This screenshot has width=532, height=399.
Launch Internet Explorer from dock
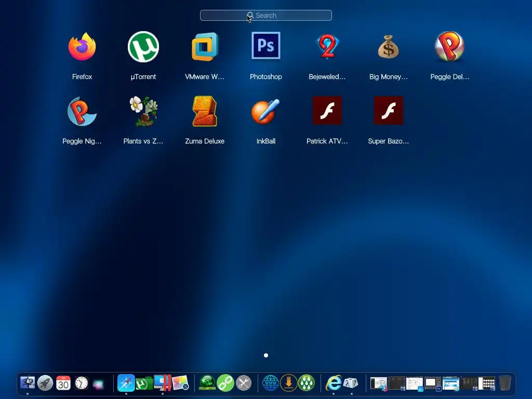point(334,383)
